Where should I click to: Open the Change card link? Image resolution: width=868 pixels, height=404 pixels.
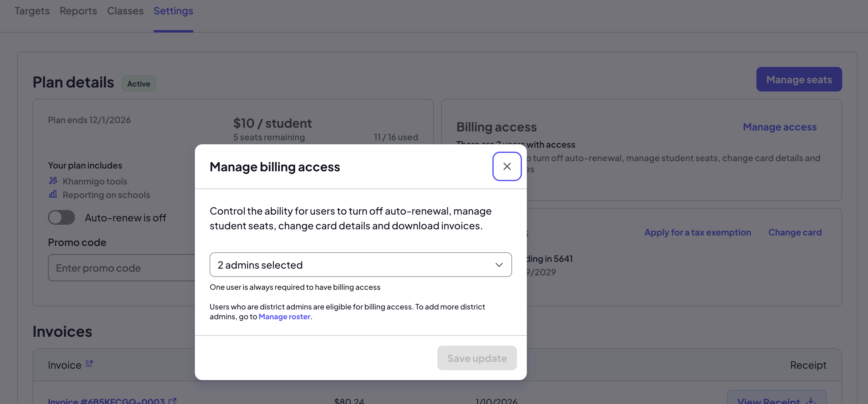[795, 232]
